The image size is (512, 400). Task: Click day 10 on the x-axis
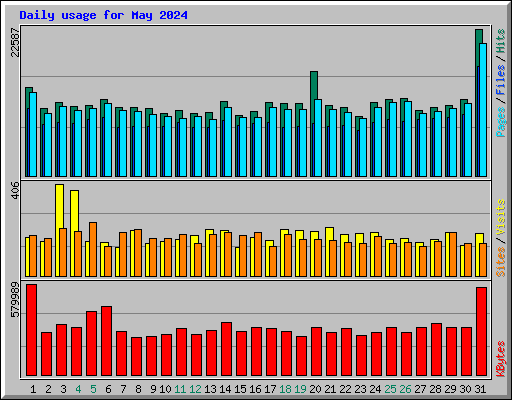point(165,389)
